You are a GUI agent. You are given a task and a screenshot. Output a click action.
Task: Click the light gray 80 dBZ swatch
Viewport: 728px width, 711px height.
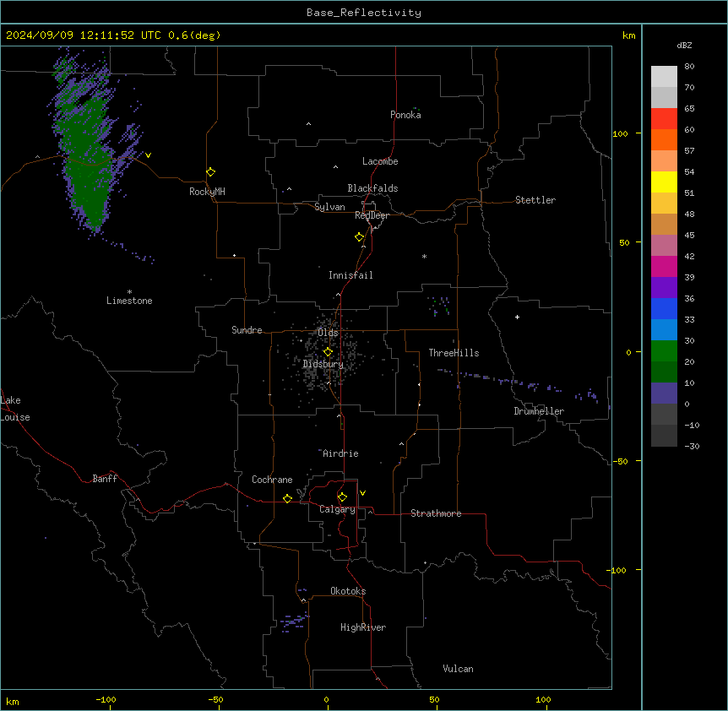pos(664,77)
